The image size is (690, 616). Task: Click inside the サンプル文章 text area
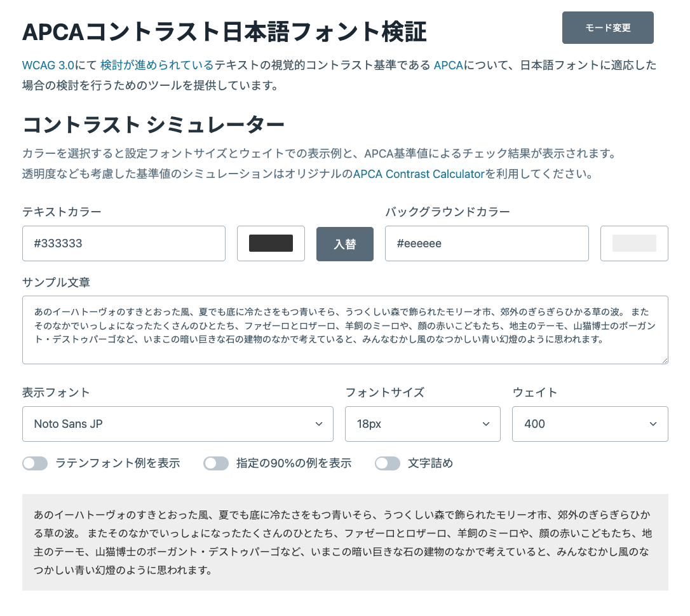(345, 329)
